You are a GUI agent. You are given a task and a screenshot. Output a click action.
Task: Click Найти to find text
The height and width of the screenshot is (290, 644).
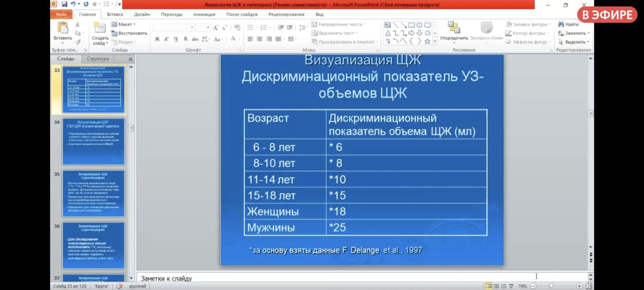click(x=568, y=24)
